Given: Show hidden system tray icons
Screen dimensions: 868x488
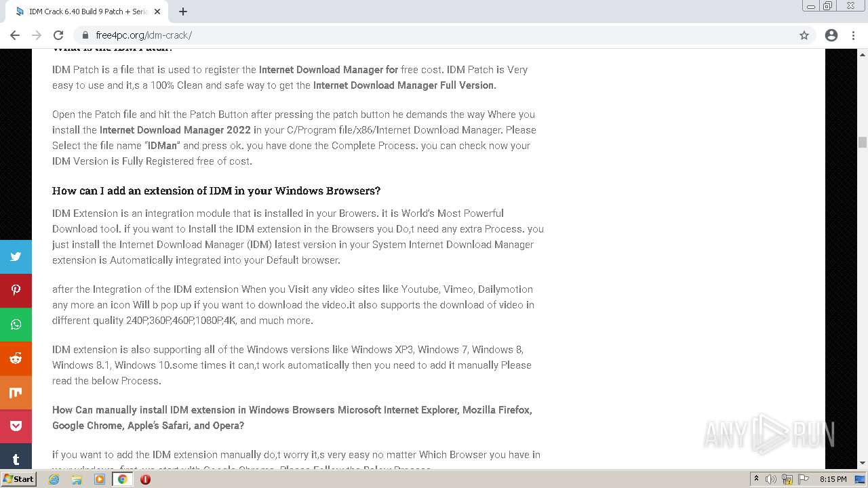Looking at the screenshot, I should [756, 479].
